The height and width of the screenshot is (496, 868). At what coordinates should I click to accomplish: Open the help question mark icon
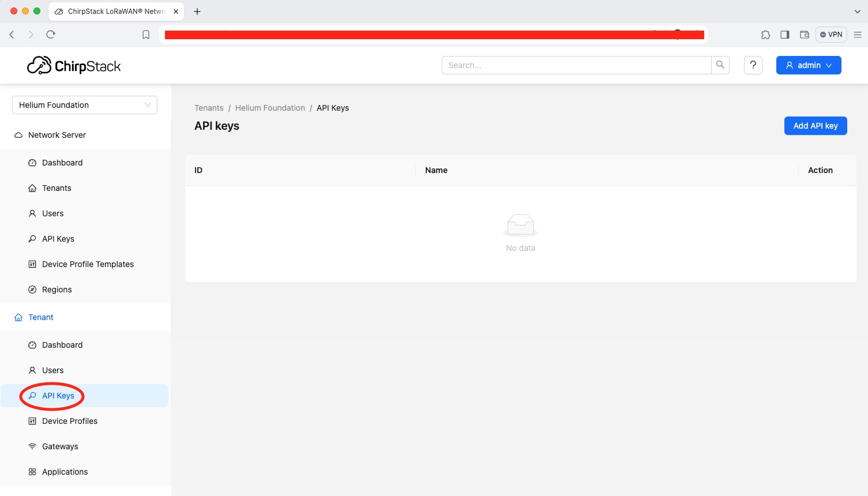coord(753,65)
